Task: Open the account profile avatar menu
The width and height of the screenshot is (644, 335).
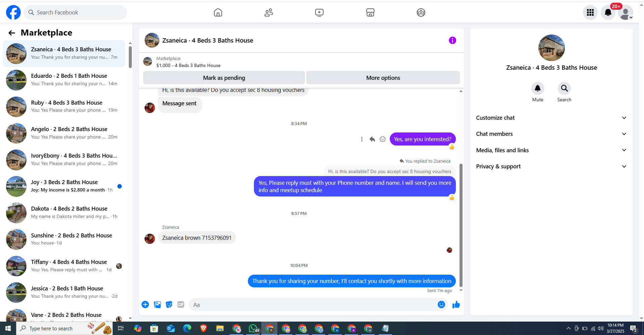Action: click(626, 12)
